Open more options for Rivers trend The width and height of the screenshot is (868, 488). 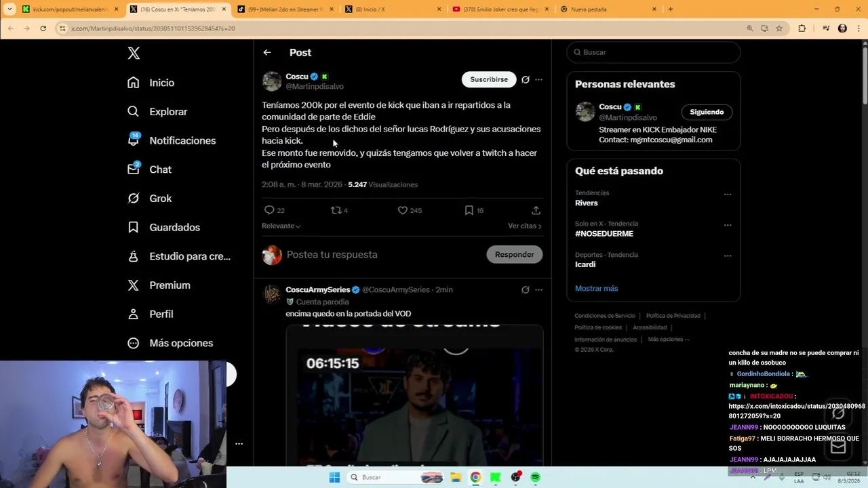[728, 195]
